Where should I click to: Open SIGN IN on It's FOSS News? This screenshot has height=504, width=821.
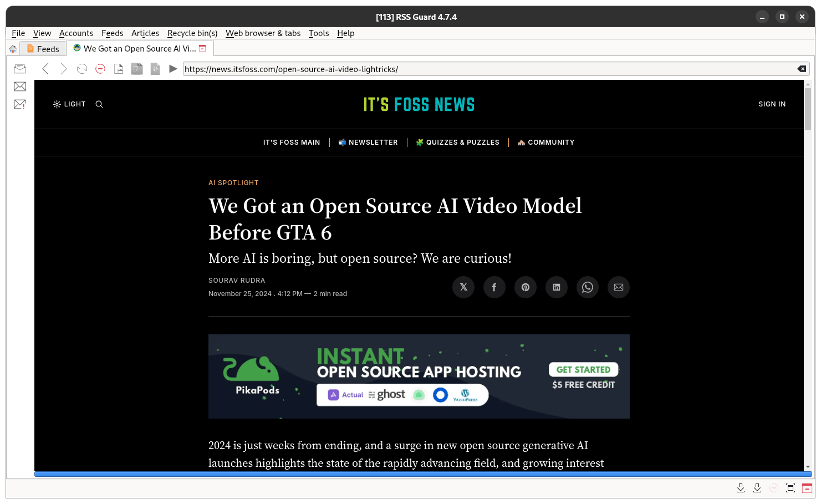pos(772,104)
